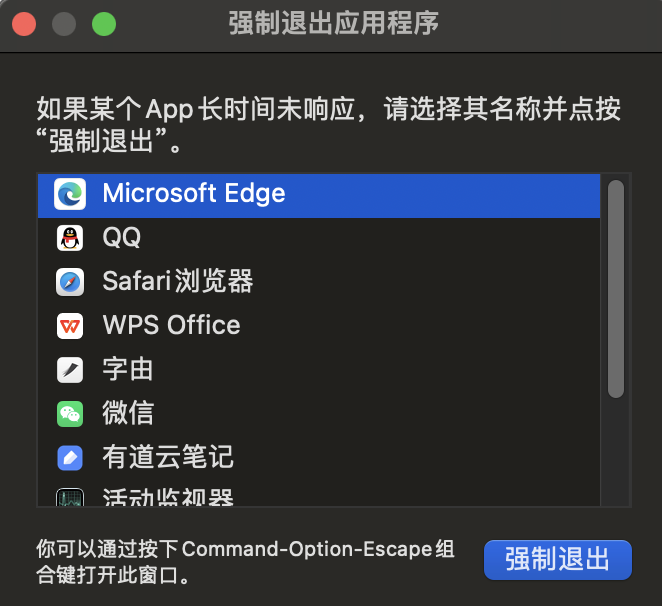Click the gray minimize window button
This screenshot has height=606, width=662.
(x=64, y=24)
